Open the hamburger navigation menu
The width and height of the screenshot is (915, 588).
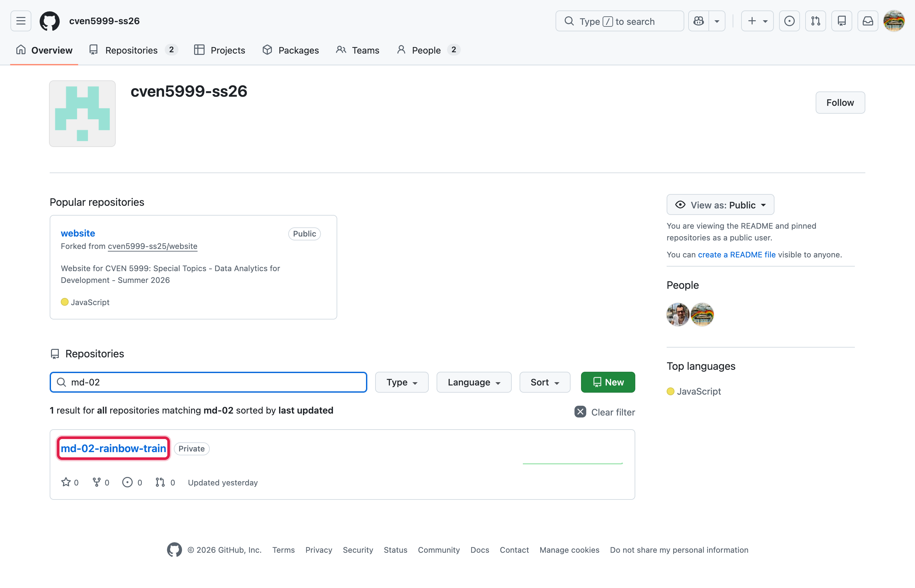pos(21,21)
